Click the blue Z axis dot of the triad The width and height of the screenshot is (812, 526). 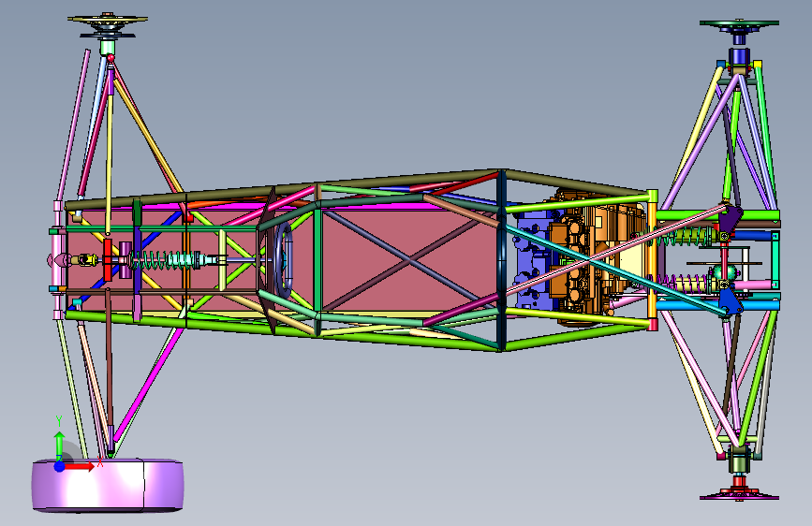click(60, 466)
